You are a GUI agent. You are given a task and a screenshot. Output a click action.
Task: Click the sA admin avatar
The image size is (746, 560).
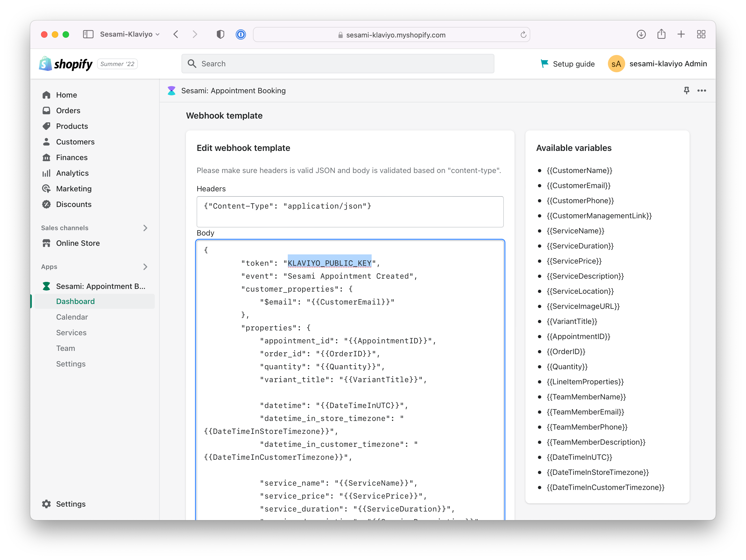(x=616, y=64)
